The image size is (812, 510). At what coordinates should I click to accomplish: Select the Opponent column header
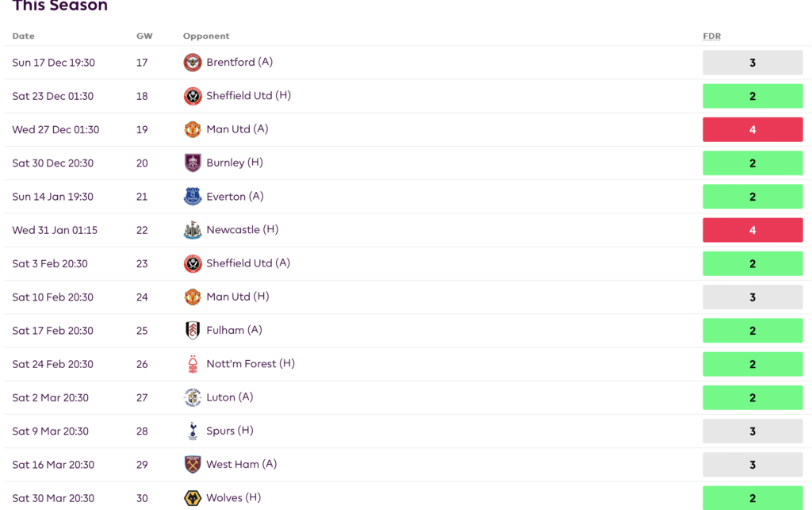click(206, 36)
